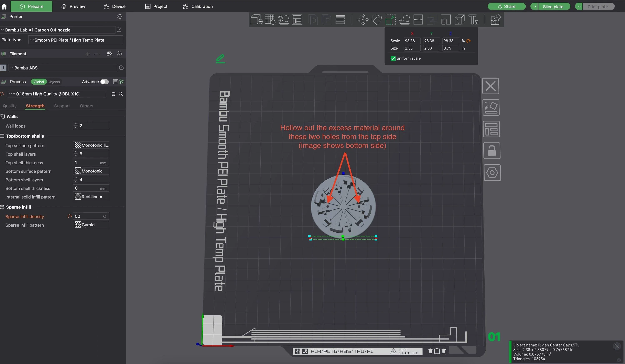Switch to the Prepare tab
This screenshot has height=364, width=625.
tap(31, 6)
